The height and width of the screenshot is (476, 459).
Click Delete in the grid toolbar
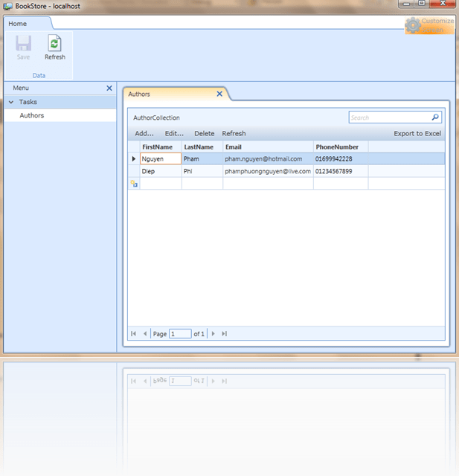pos(204,134)
